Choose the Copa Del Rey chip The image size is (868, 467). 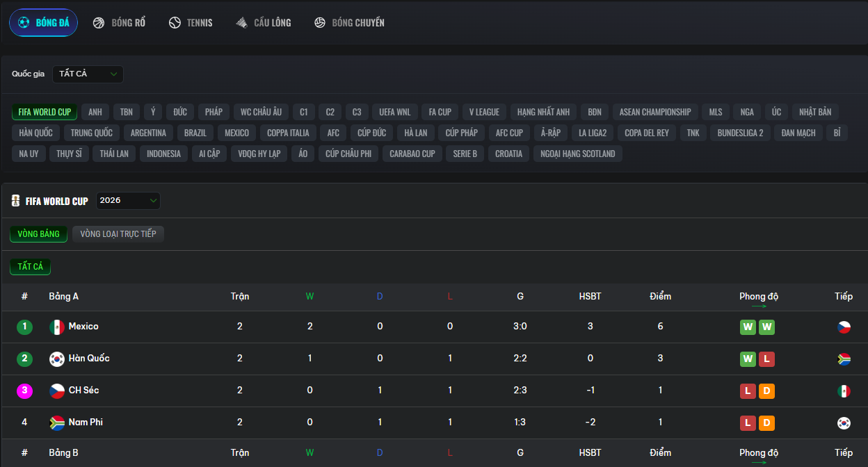647,133
